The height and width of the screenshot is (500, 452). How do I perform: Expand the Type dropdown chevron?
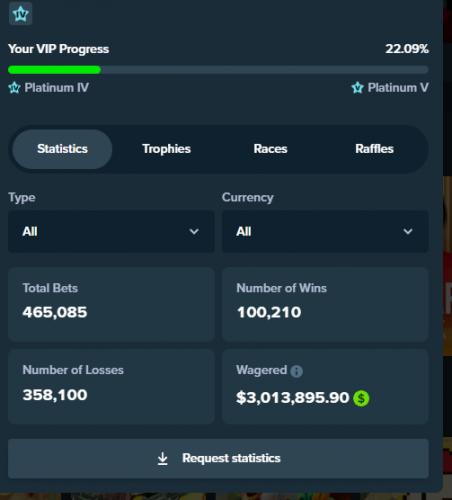(x=194, y=231)
